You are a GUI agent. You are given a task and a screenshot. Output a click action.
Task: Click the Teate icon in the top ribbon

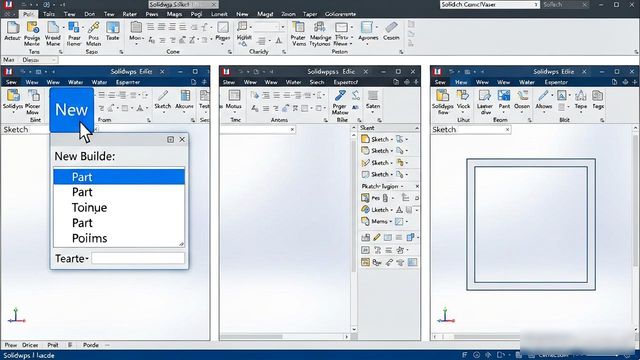113,31
